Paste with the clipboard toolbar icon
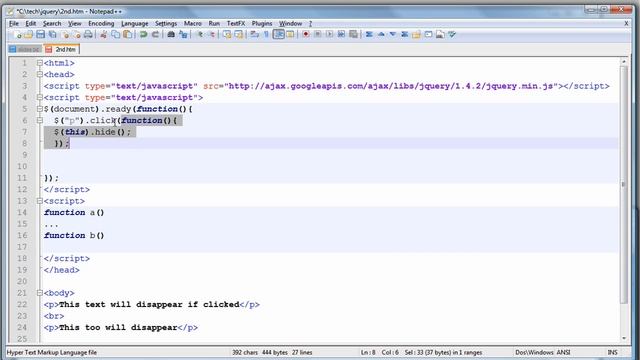 tap(127, 35)
